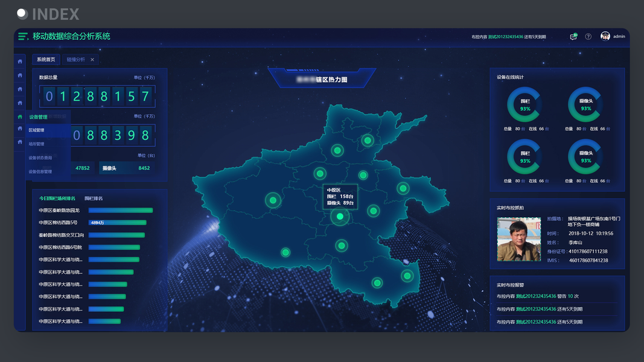Open the admin user avatar

[605, 36]
